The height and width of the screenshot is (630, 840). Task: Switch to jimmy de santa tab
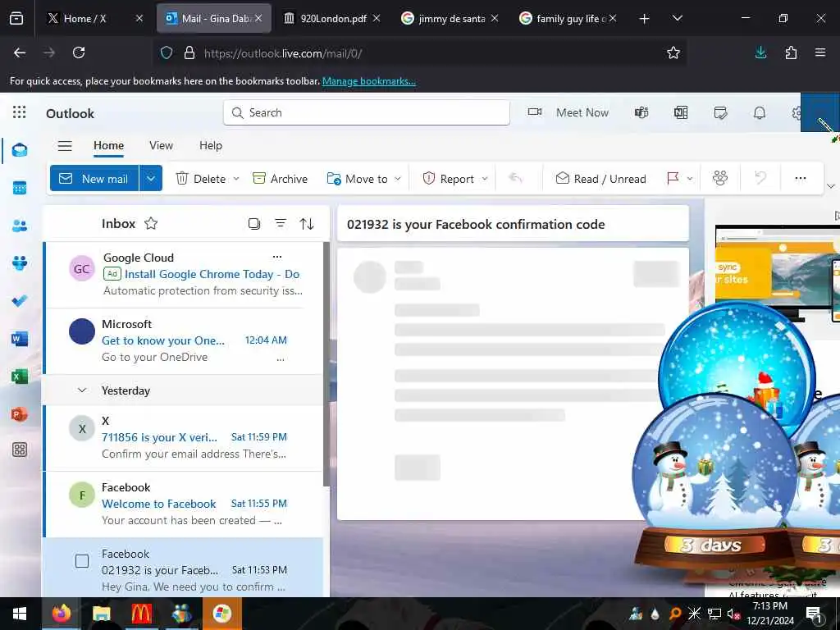449,18
